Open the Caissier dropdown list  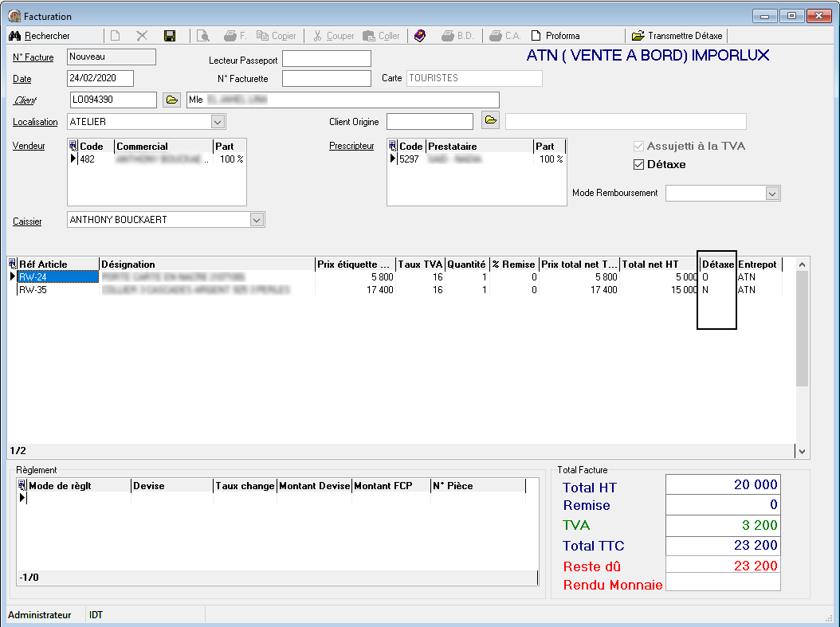point(256,220)
